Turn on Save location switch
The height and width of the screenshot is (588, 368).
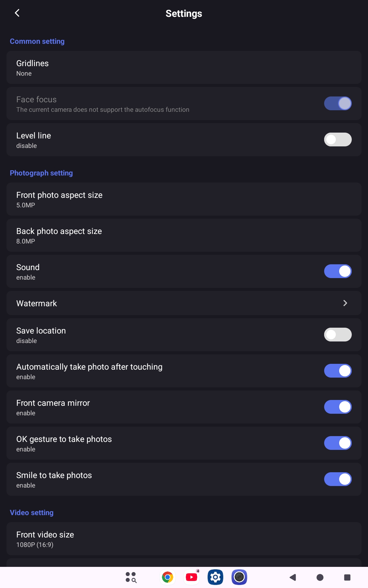click(x=338, y=335)
